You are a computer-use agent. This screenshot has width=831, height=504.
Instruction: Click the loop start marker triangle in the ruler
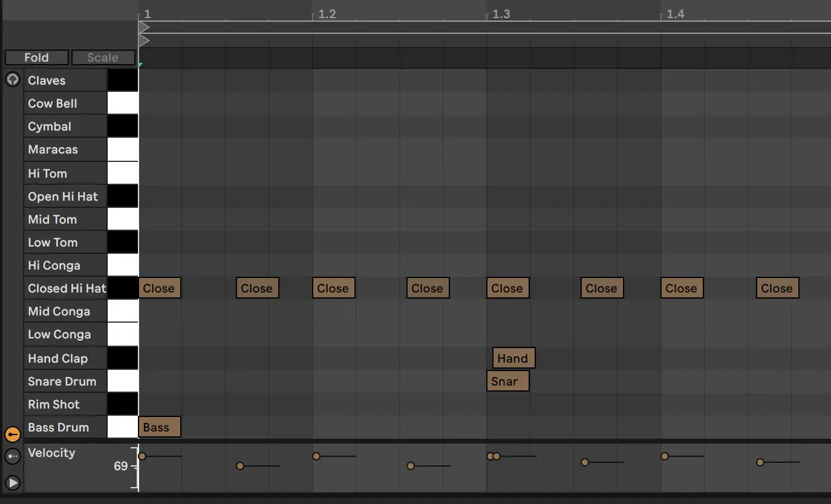(143, 27)
